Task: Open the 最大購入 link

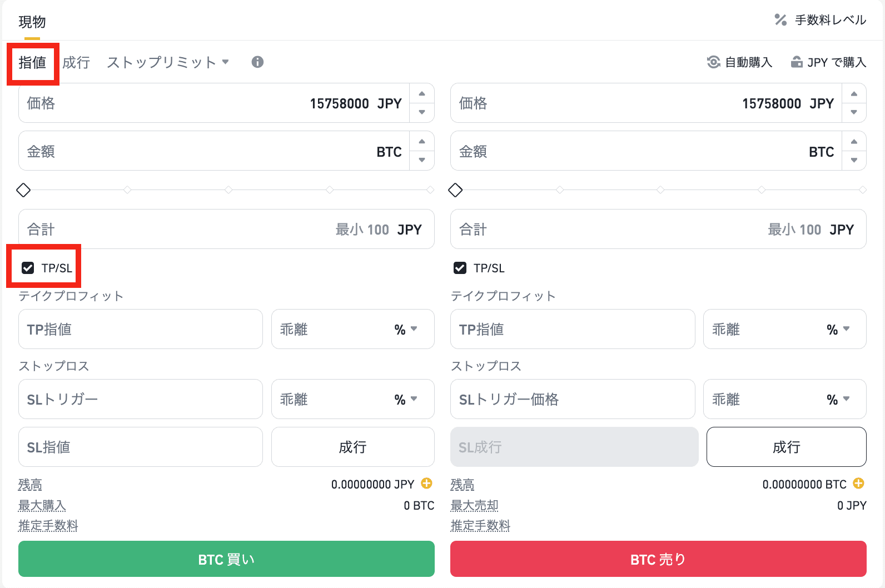Action: (x=42, y=505)
